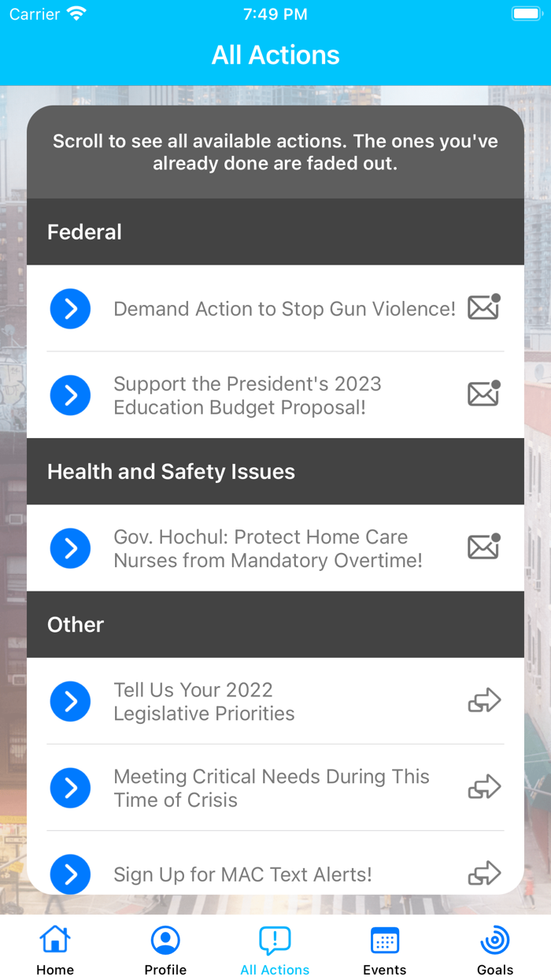Tap the Profile icon in the tab bar
Screen dimensions: 551x980
(165, 939)
